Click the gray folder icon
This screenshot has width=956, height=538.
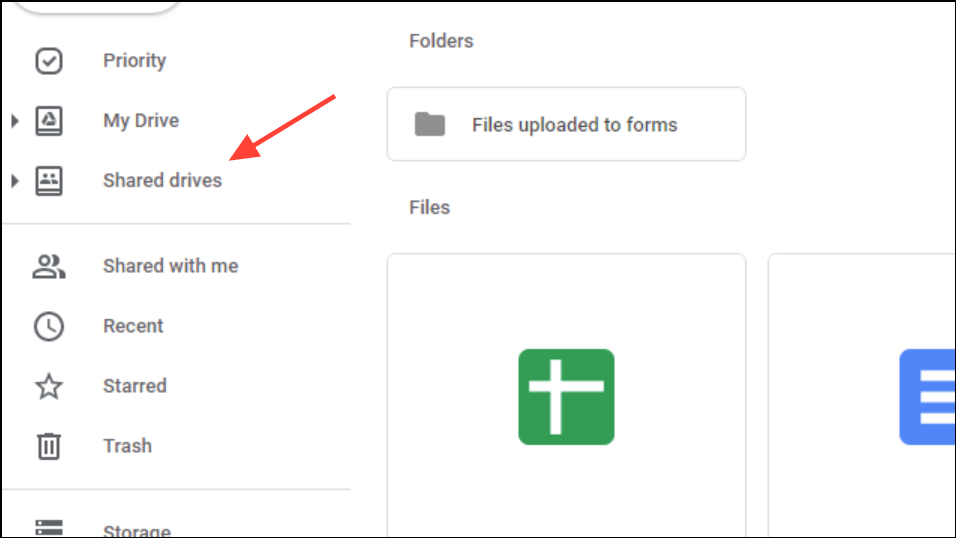(x=430, y=124)
